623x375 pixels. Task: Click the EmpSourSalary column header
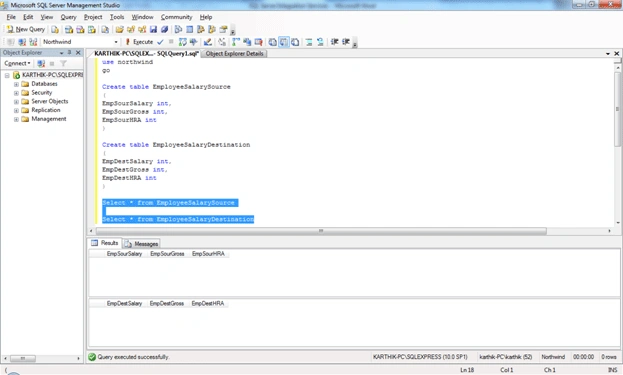(x=124, y=254)
